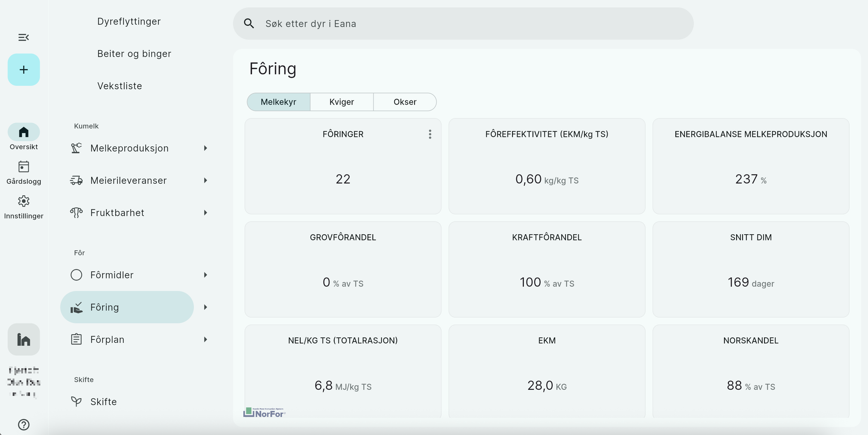Expand Melkeproduksjon submenu arrow
Screen dimensions: 868x435
click(x=206, y=148)
